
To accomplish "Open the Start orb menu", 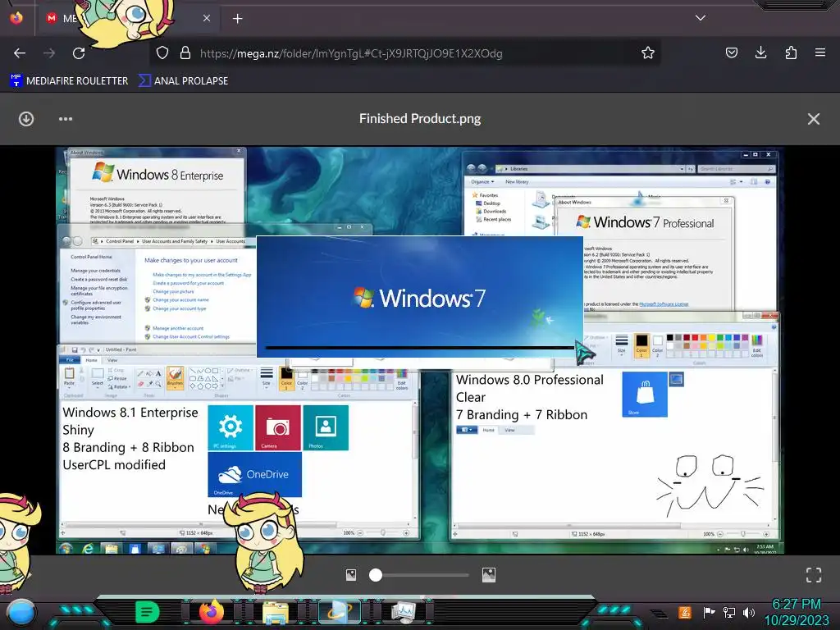I will [x=21, y=614].
